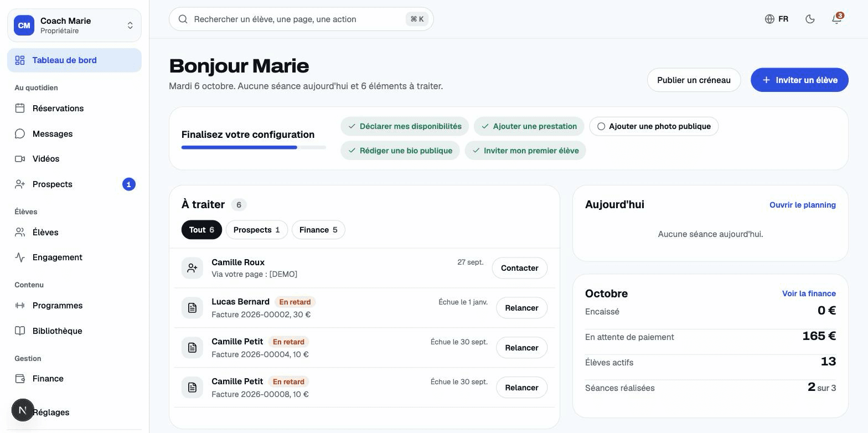
Task: Click Contacter for Camille Roux
Action: tap(519, 268)
